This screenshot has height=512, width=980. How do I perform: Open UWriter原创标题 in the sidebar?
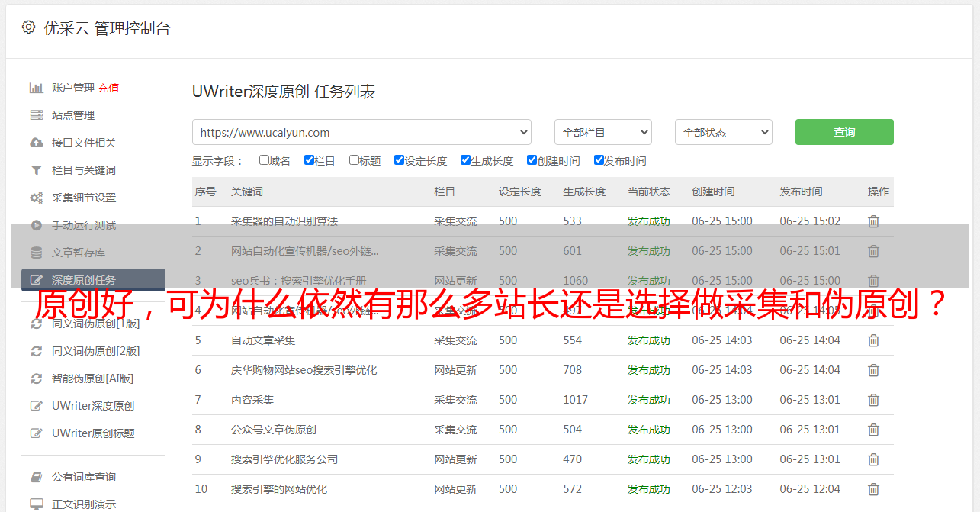tap(93, 433)
